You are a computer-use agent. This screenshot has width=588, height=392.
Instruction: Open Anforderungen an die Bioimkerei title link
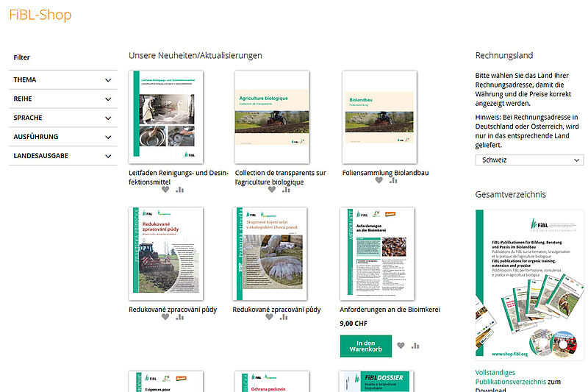click(x=390, y=310)
